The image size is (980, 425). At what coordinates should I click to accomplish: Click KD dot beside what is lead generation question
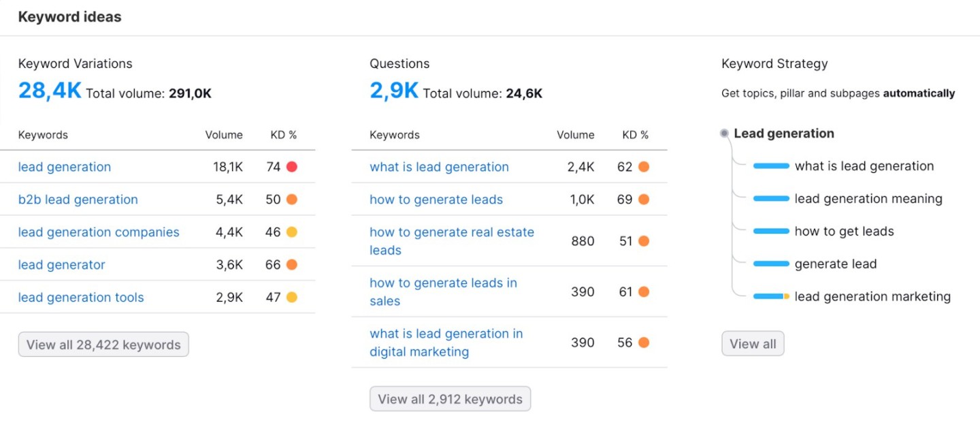[644, 167]
